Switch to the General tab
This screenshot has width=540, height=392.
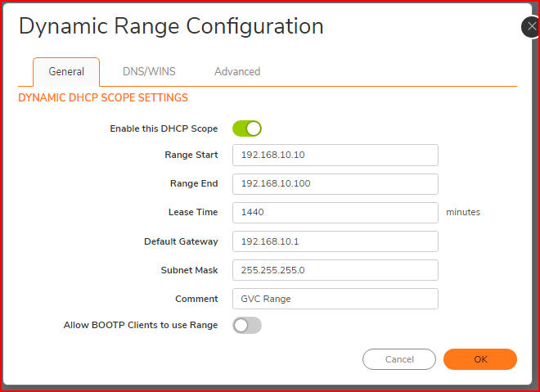click(66, 72)
